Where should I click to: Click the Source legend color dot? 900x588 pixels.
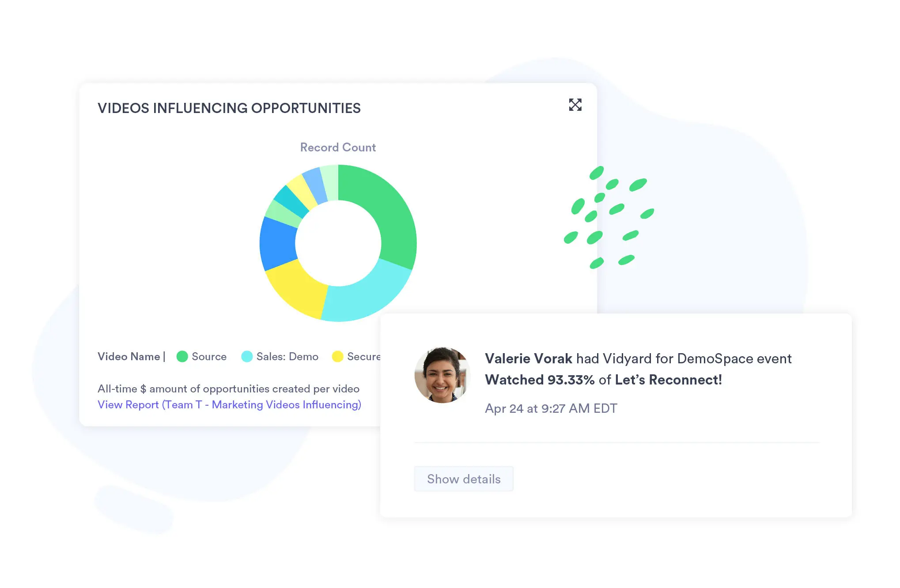tap(181, 356)
